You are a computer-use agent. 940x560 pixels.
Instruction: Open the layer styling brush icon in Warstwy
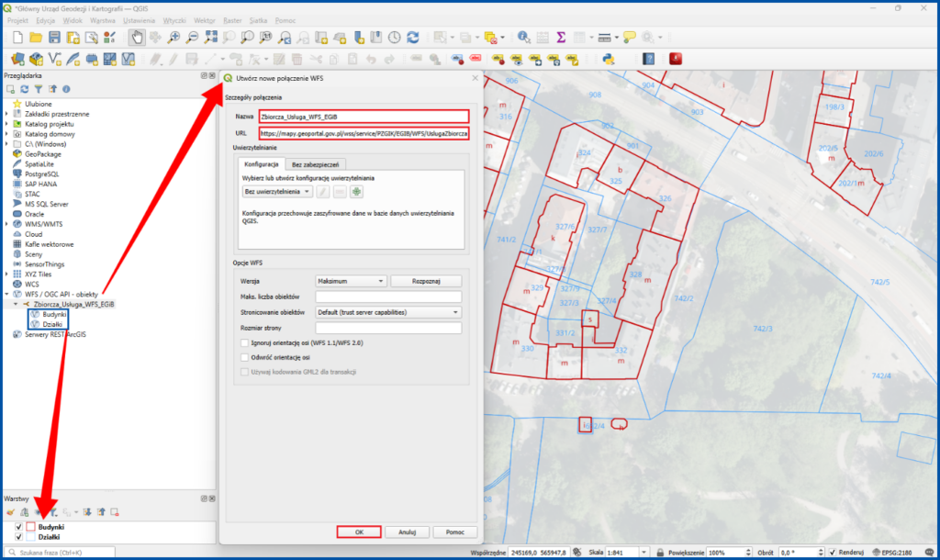pyautogui.click(x=11, y=512)
